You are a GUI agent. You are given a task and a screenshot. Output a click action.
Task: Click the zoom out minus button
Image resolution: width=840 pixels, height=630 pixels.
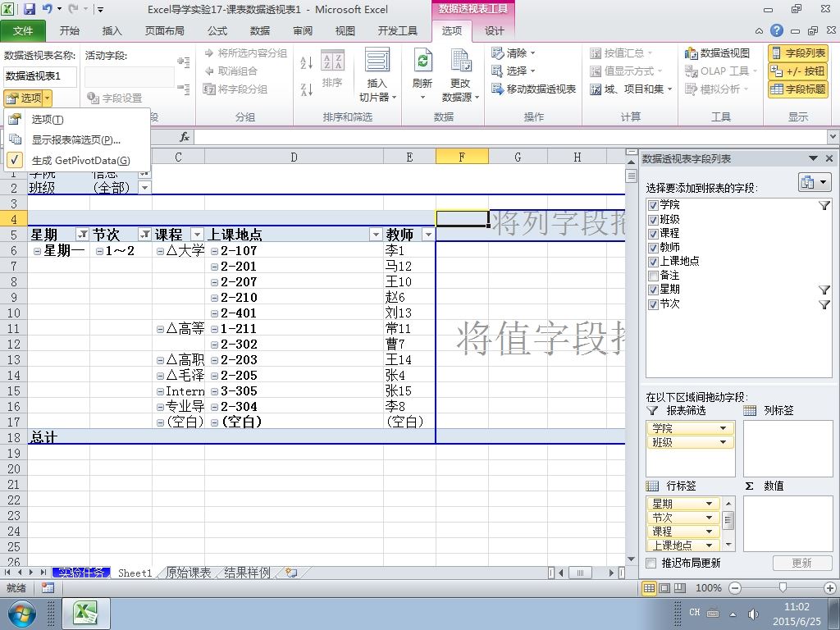pyautogui.click(x=735, y=588)
